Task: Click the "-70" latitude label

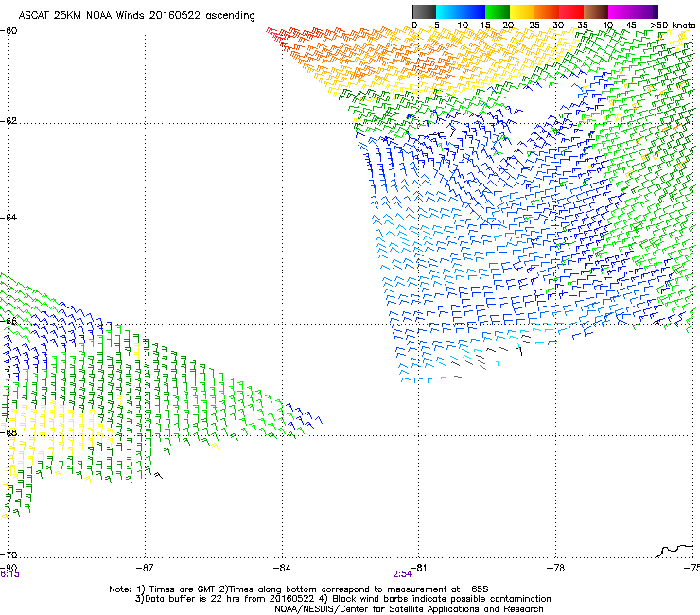Action: pyautogui.click(x=9, y=554)
